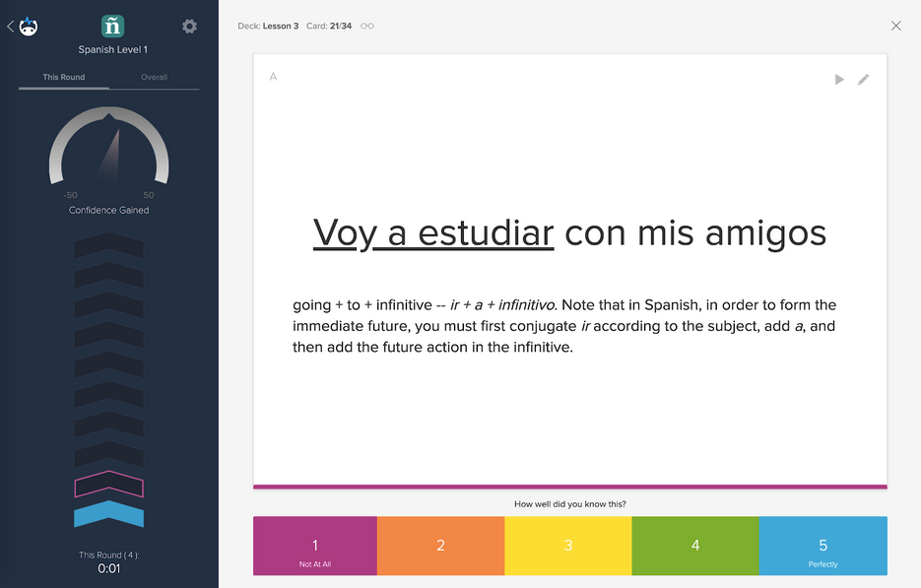Click the highlighted pink chevron marker
This screenshot has height=588, width=921.
(108, 485)
